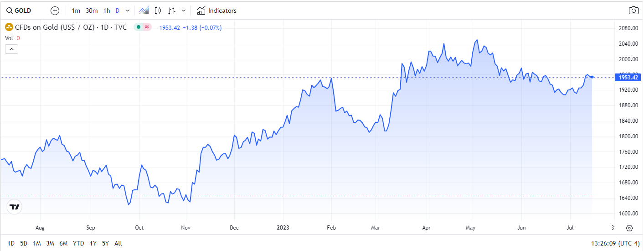This screenshot has height=251, width=644.
Task: Click the −1.38 (−0.07%) change value
Action: [x=202, y=27]
